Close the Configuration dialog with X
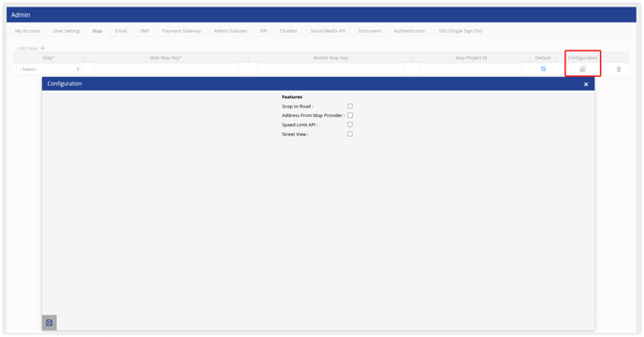The image size is (644, 337). (586, 84)
